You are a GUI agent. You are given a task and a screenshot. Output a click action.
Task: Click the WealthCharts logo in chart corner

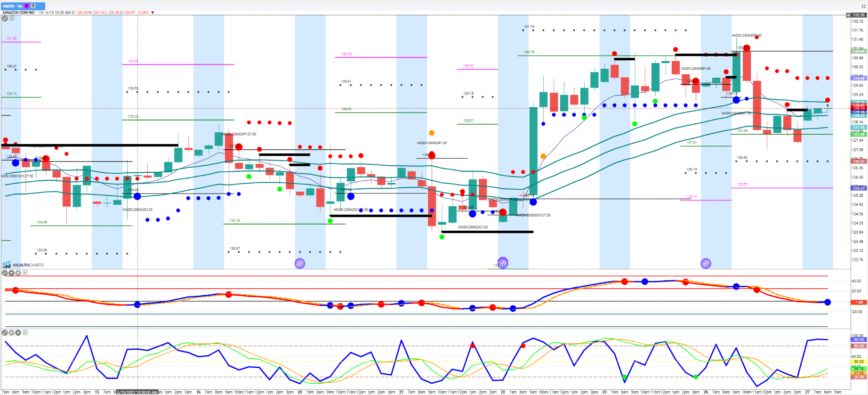pyautogui.click(x=24, y=265)
